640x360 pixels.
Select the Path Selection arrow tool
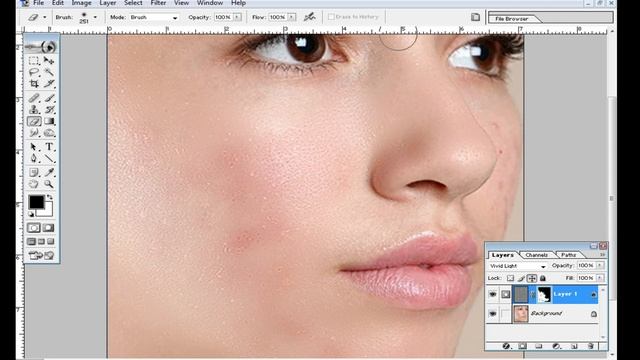click(34, 147)
